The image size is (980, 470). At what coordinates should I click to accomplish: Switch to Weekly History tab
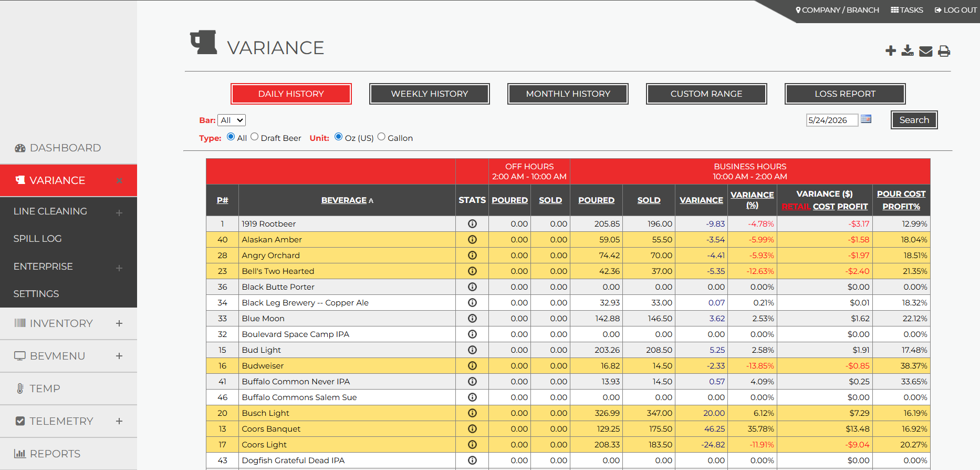[x=430, y=94]
